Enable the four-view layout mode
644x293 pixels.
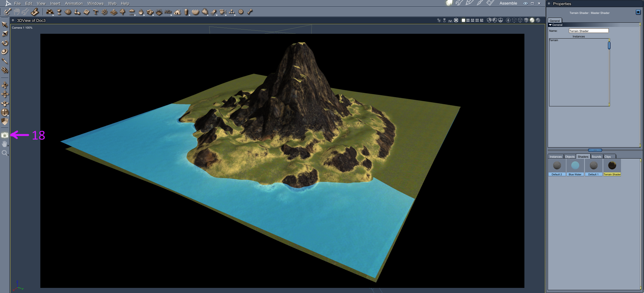pos(477,20)
